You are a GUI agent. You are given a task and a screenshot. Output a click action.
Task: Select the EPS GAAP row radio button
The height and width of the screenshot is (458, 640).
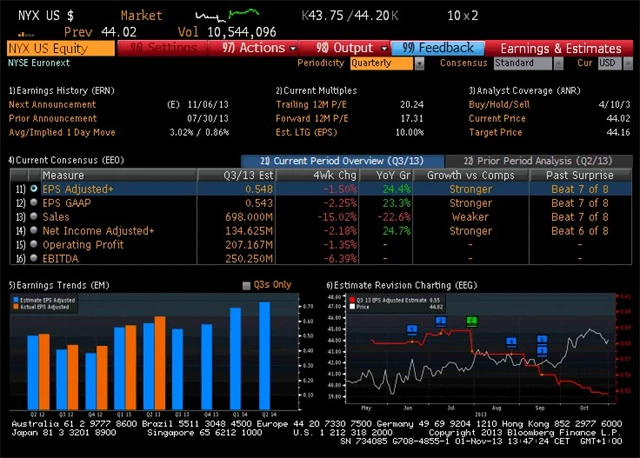click(34, 202)
